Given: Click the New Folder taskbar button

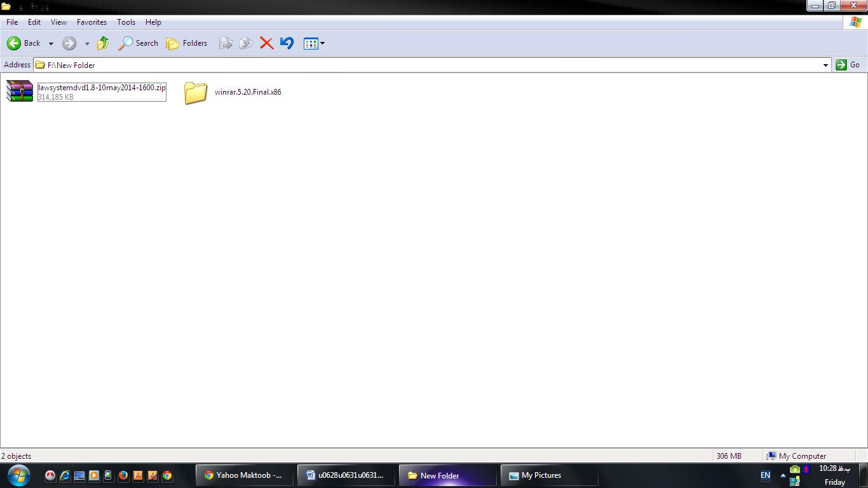Looking at the screenshot, I should [x=448, y=475].
